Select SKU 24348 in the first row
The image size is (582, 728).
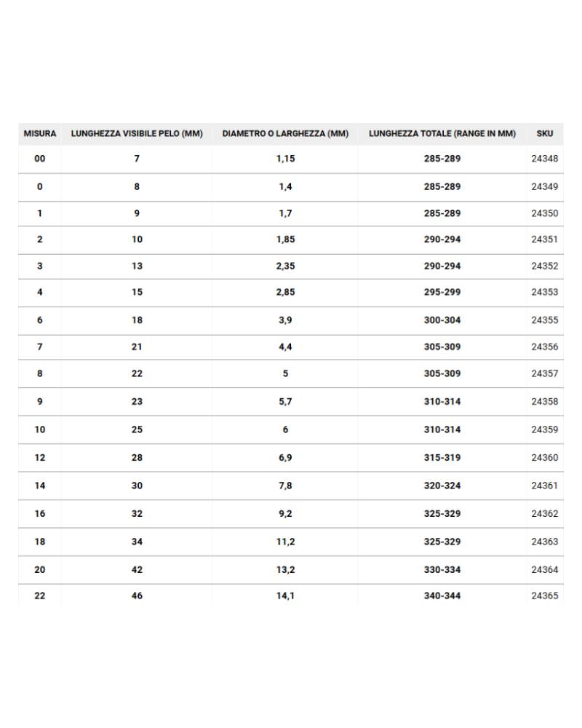coord(544,159)
